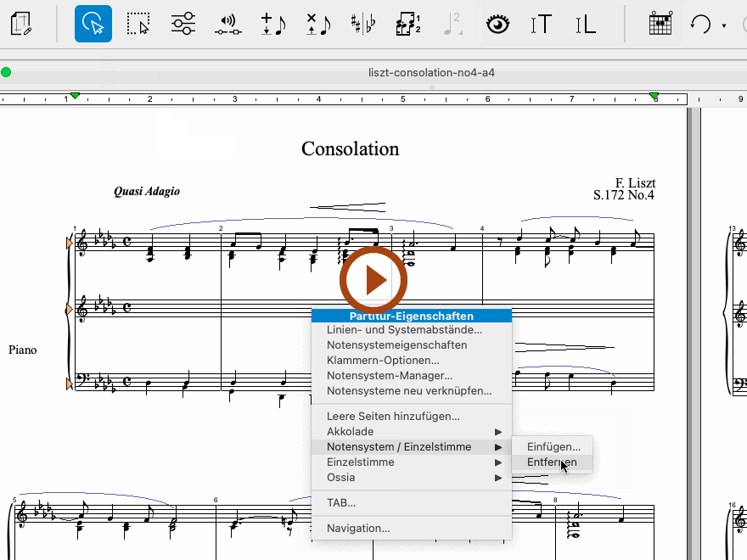Screen dimensions: 747x560
Task: Select the insert note tool
Action: click(x=273, y=24)
